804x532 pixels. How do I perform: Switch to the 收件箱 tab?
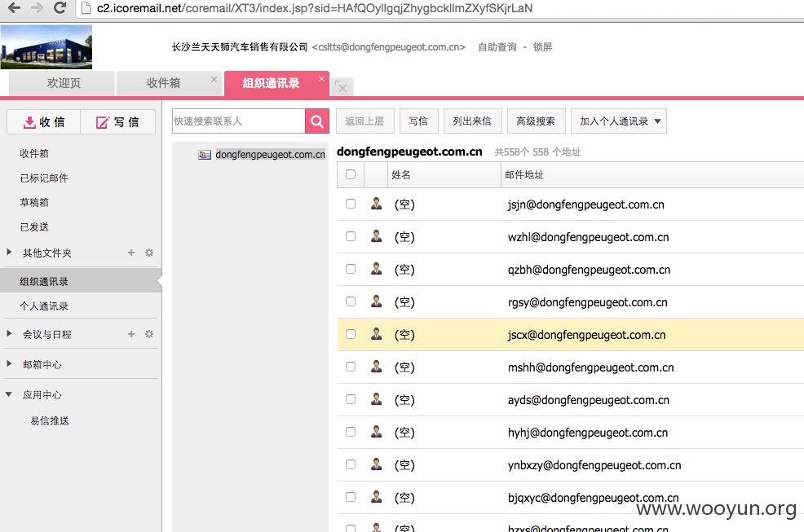170,83
